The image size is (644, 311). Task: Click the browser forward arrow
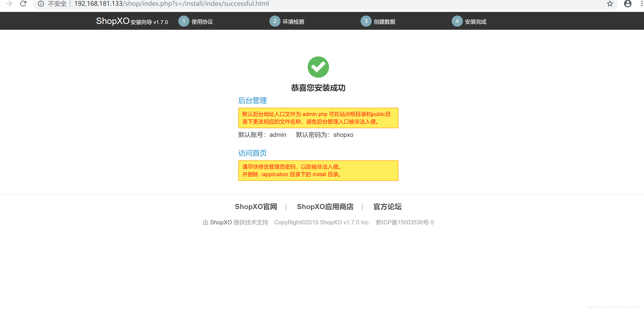[x=9, y=4]
